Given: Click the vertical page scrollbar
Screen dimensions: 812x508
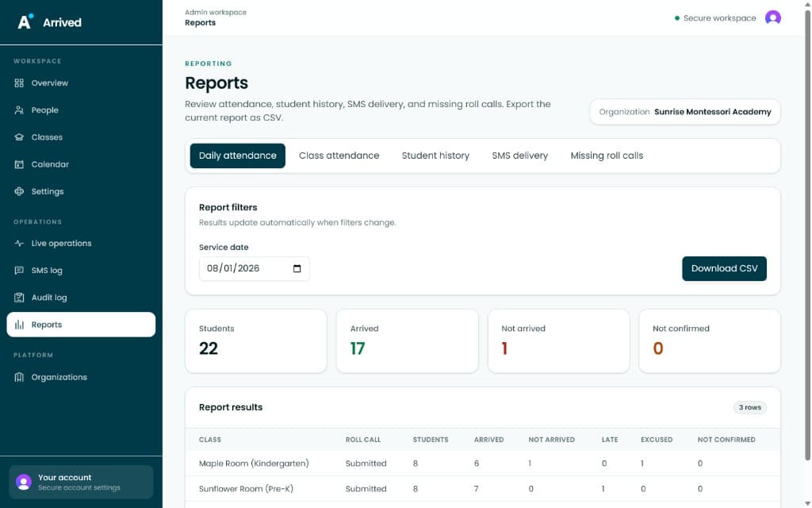Looking at the screenshot, I should [x=807, y=235].
